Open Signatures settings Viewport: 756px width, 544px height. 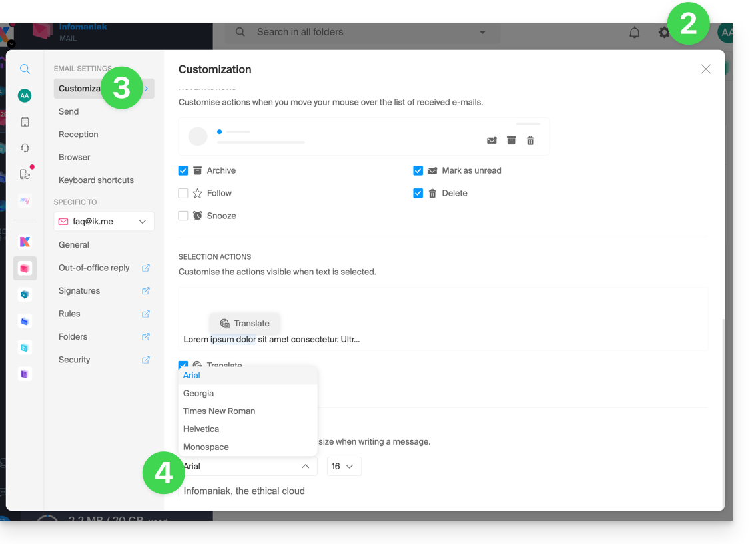click(79, 291)
